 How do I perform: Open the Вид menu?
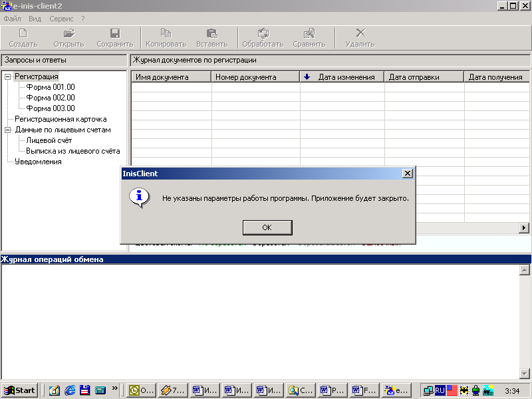(35, 19)
